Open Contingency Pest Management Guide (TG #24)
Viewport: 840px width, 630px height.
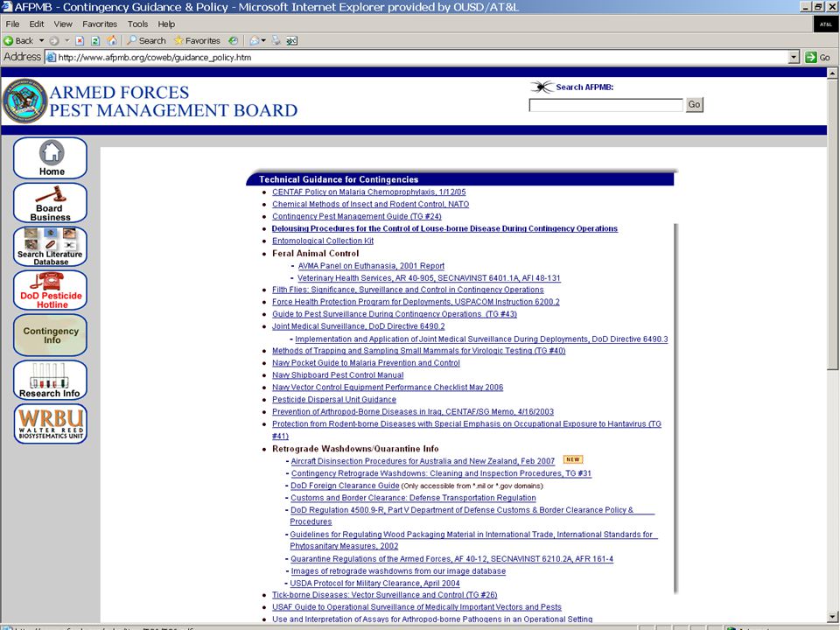pyautogui.click(x=357, y=216)
